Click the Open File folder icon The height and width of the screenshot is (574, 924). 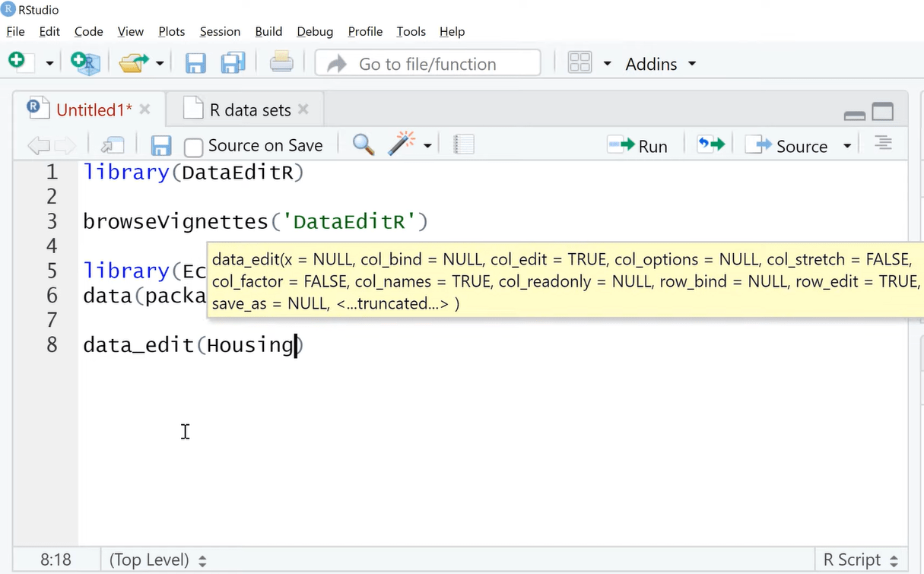(x=134, y=63)
